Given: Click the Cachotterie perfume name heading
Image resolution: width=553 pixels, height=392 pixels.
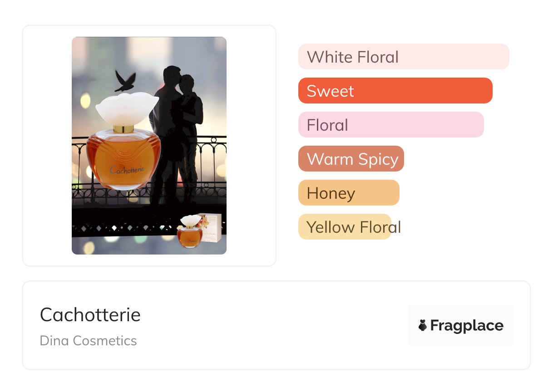Looking at the screenshot, I should click(x=90, y=314).
